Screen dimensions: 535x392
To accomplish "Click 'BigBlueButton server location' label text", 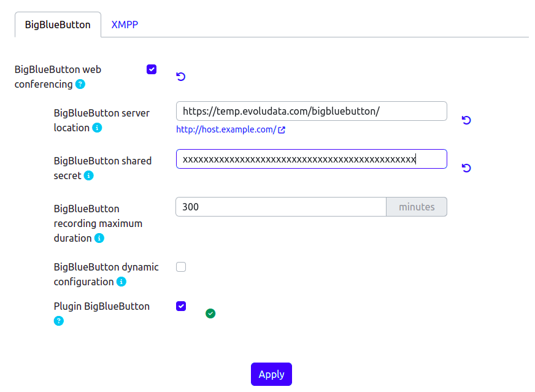I will [101, 120].
